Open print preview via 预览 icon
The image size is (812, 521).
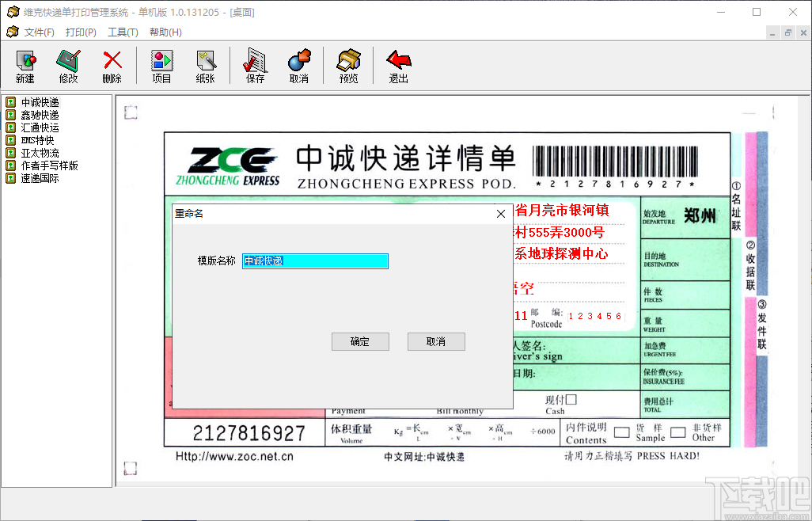point(347,66)
